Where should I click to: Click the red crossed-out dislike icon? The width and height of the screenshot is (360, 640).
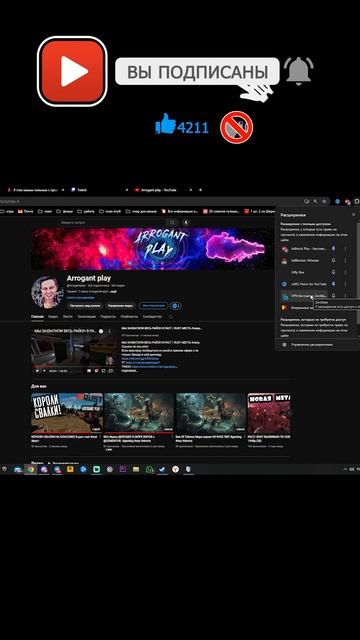point(236,127)
